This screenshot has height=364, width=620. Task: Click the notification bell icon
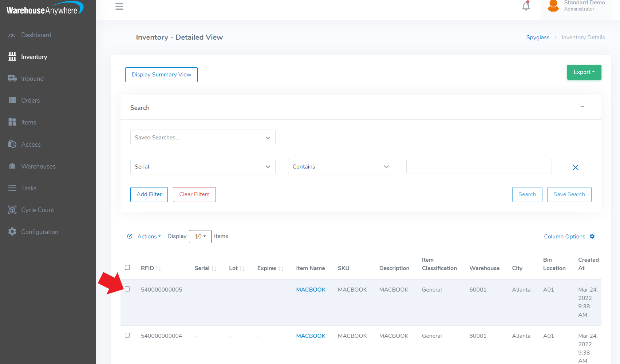pyautogui.click(x=526, y=6)
